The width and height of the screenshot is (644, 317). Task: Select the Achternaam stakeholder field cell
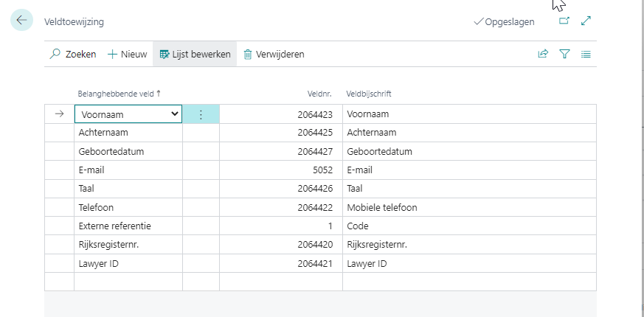pyautogui.click(x=128, y=133)
